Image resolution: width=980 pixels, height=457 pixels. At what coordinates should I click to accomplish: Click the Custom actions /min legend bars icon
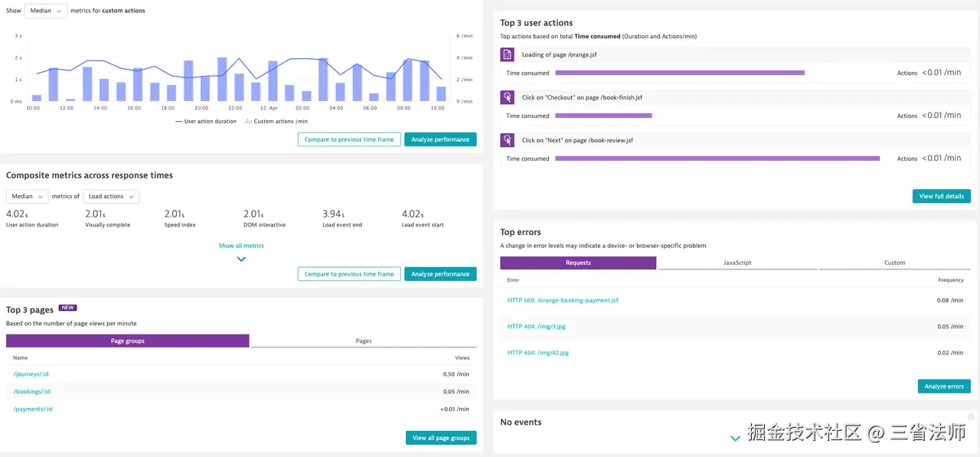pyautogui.click(x=247, y=122)
